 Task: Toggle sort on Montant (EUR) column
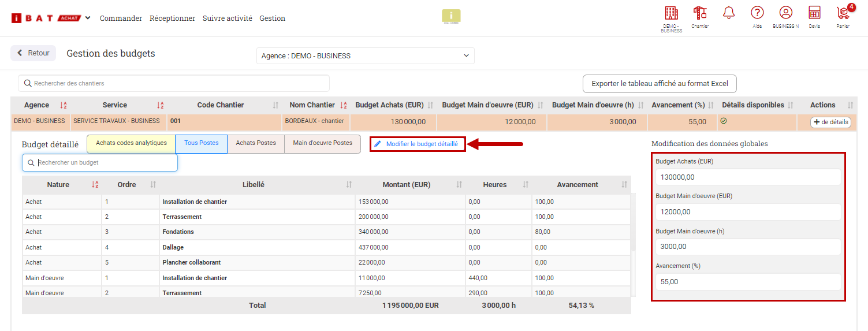[x=459, y=185]
